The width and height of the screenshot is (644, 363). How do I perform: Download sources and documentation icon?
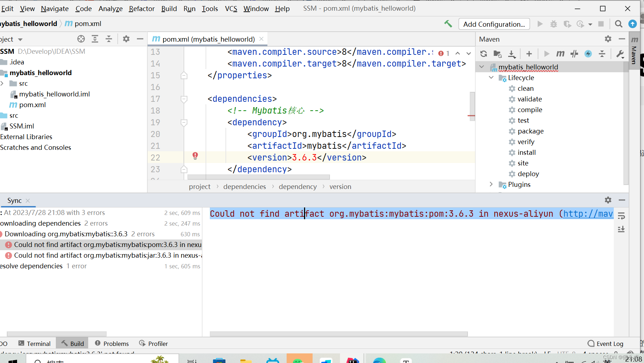point(512,54)
